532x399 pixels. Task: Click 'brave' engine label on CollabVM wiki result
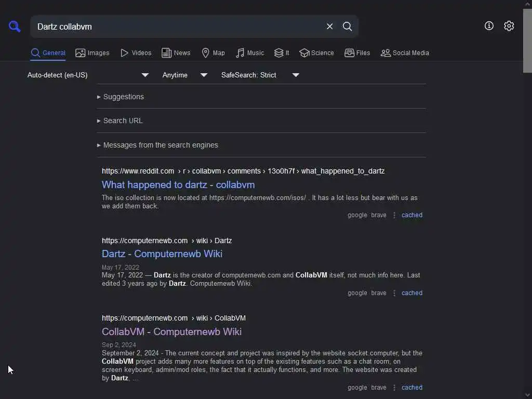click(x=379, y=388)
